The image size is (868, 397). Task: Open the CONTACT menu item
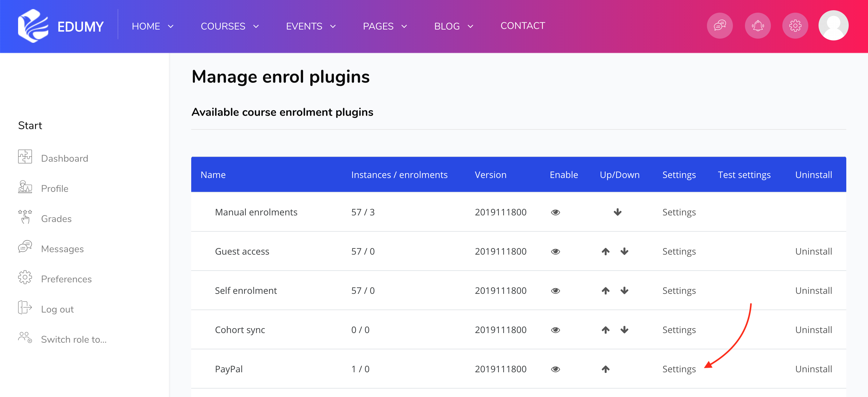click(523, 26)
